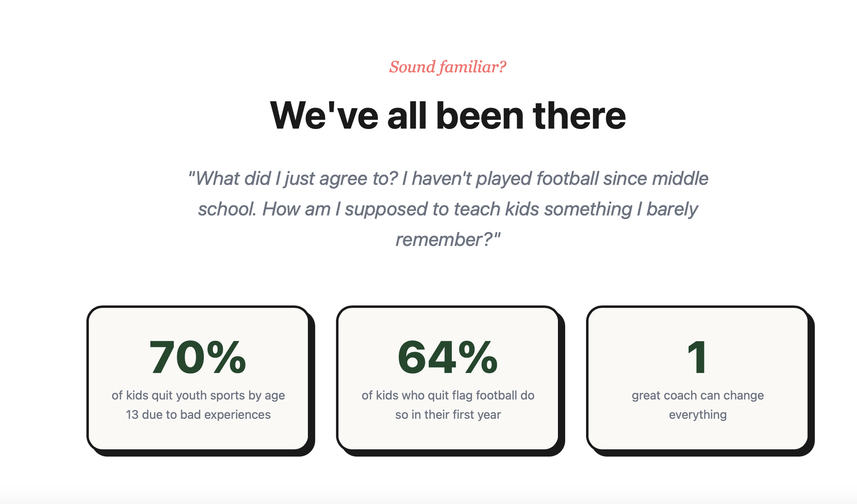
Task: Click the "13 due to bad experiences" line
Action: click(x=198, y=415)
